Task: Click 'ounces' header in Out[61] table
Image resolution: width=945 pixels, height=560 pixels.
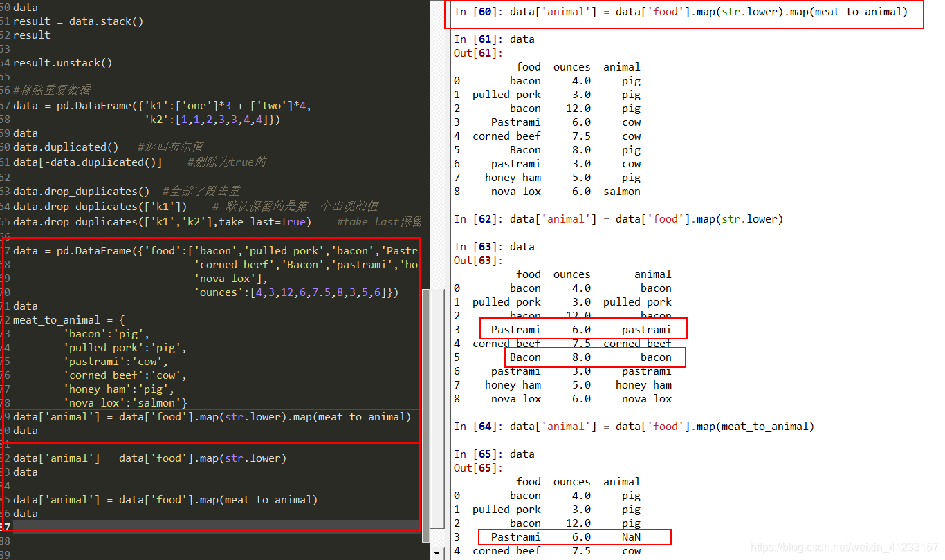Action: (x=572, y=66)
